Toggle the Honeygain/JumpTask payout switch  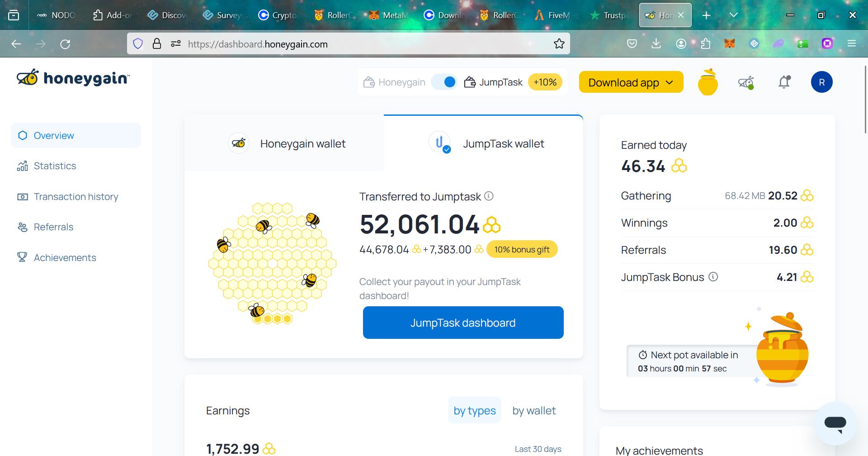pos(444,82)
